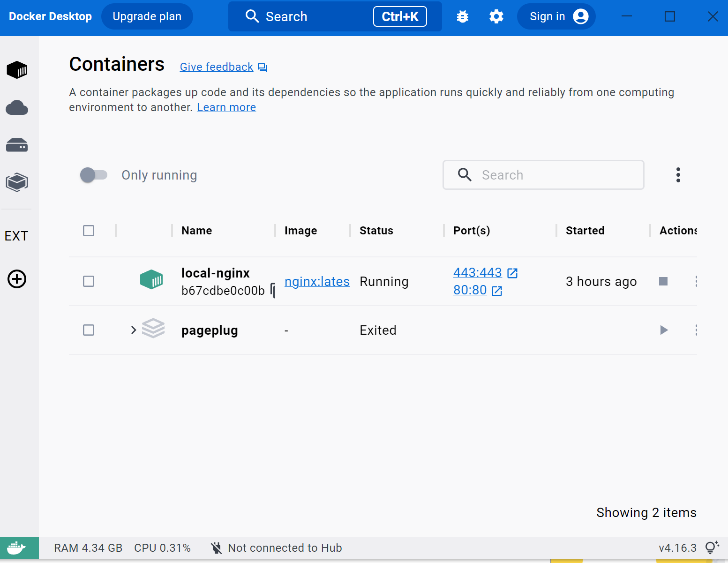
Task: Open Containers view in sidebar
Action: [x=17, y=70]
